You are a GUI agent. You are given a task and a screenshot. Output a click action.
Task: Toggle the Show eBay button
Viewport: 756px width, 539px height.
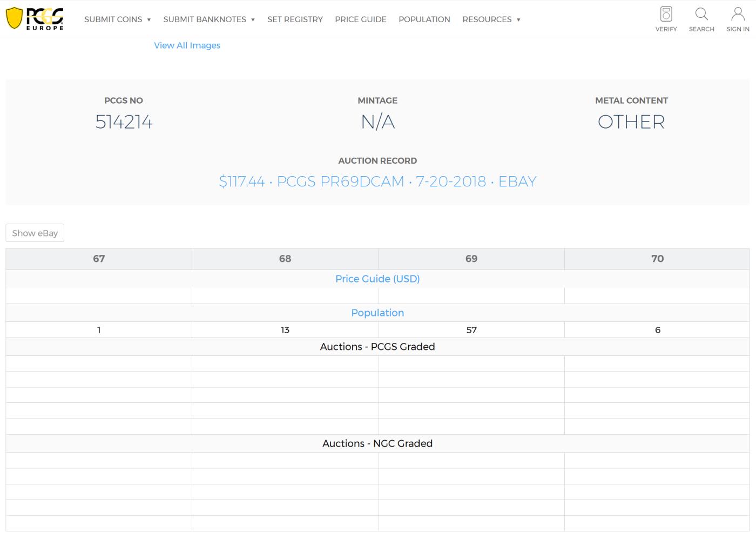pyautogui.click(x=35, y=233)
